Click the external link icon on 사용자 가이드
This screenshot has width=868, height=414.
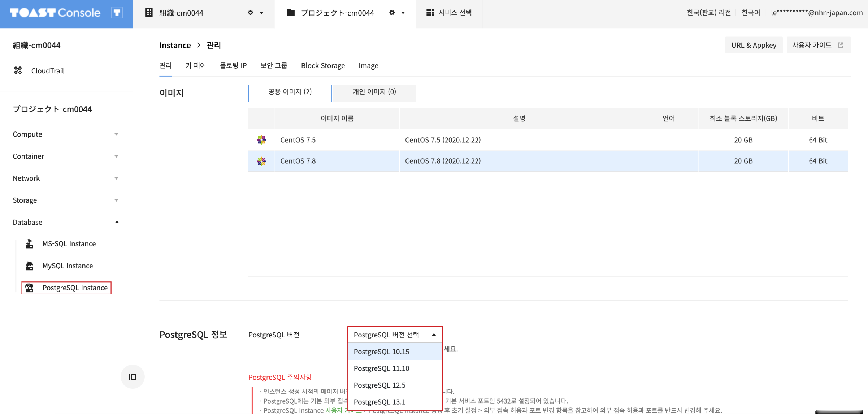coord(841,45)
